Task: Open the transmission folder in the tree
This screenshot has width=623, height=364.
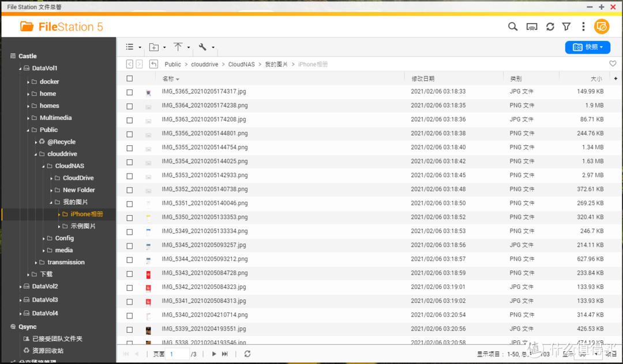Action: (x=65, y=262)
